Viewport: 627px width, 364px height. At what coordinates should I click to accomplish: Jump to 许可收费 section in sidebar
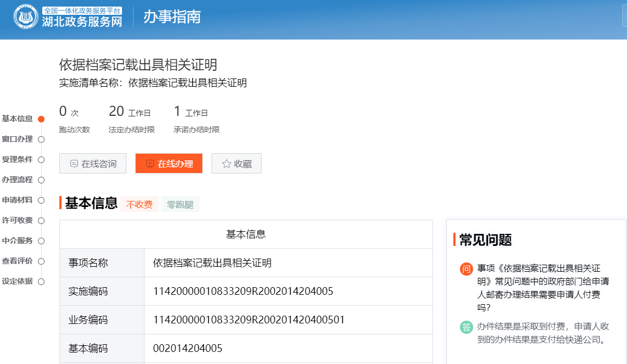click(x=17, y=220)
